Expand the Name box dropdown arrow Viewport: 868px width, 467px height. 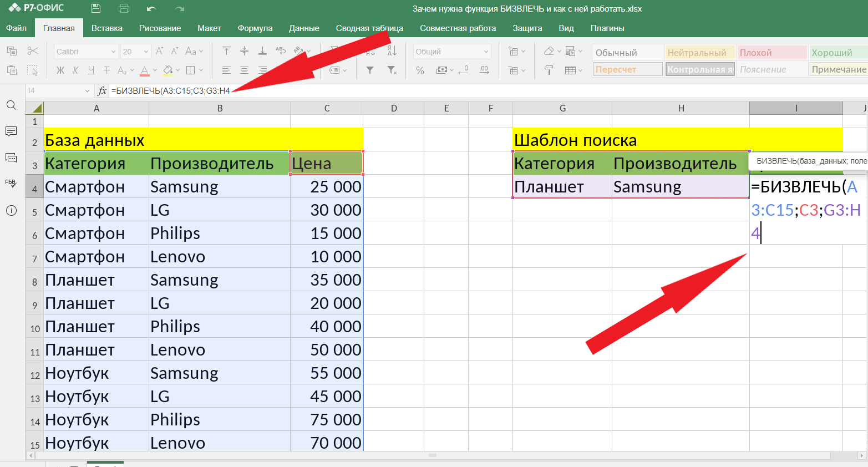pos(87,90)
